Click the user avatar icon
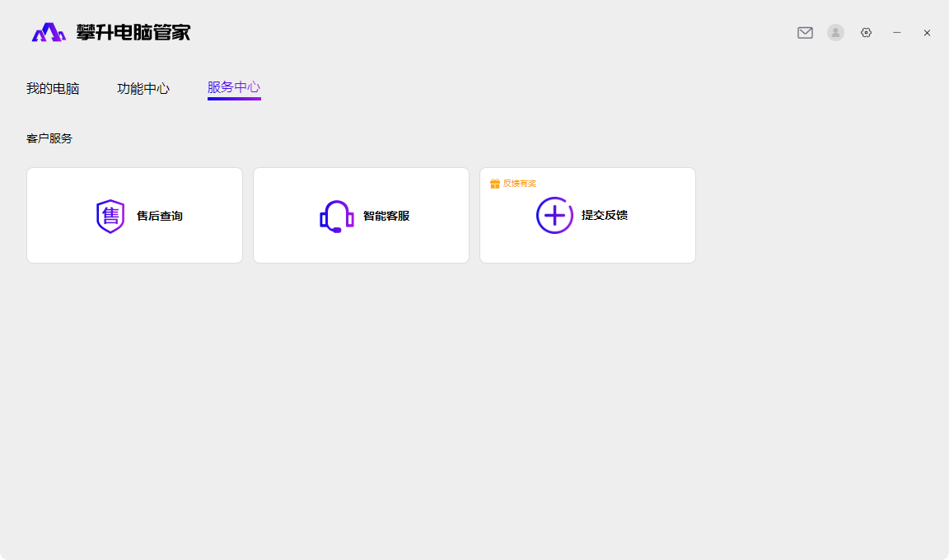949x560 pixels. tap(835, 33)
